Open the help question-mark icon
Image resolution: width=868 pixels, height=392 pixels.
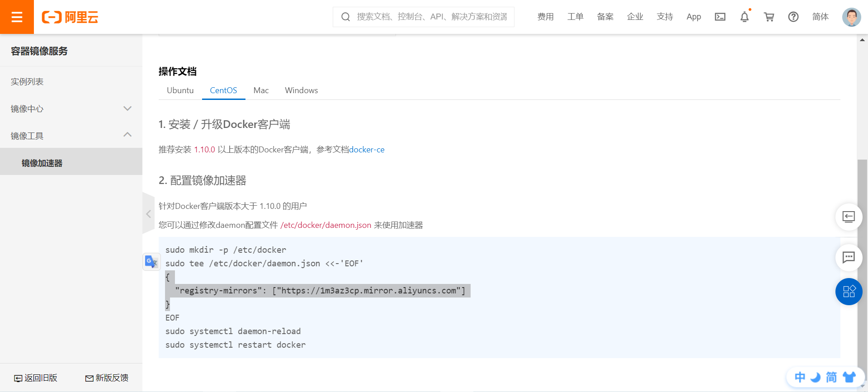[x=793, y=17]
